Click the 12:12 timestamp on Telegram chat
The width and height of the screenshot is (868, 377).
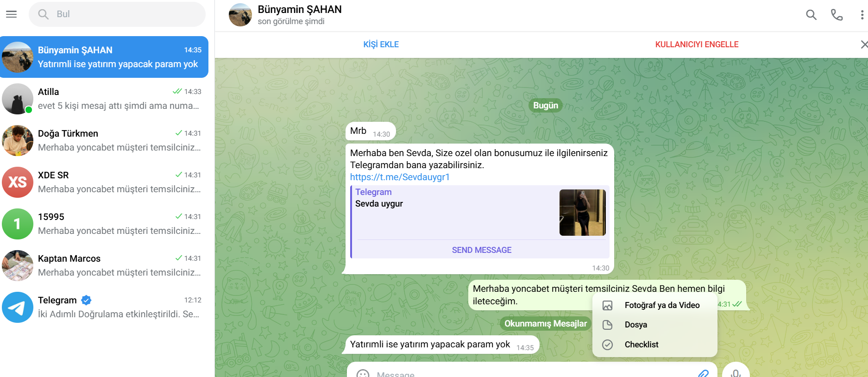pos(193,300)
